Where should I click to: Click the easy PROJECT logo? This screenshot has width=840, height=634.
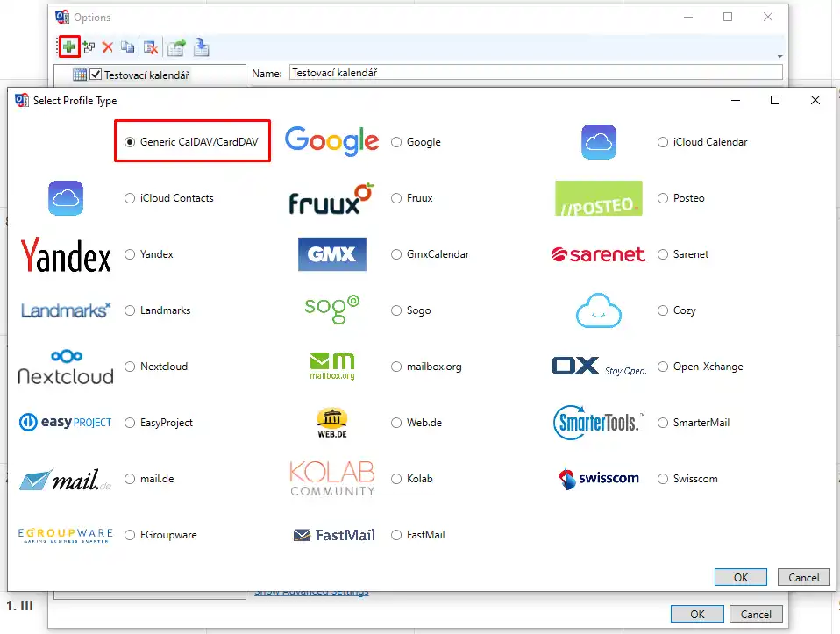point(66,423)
